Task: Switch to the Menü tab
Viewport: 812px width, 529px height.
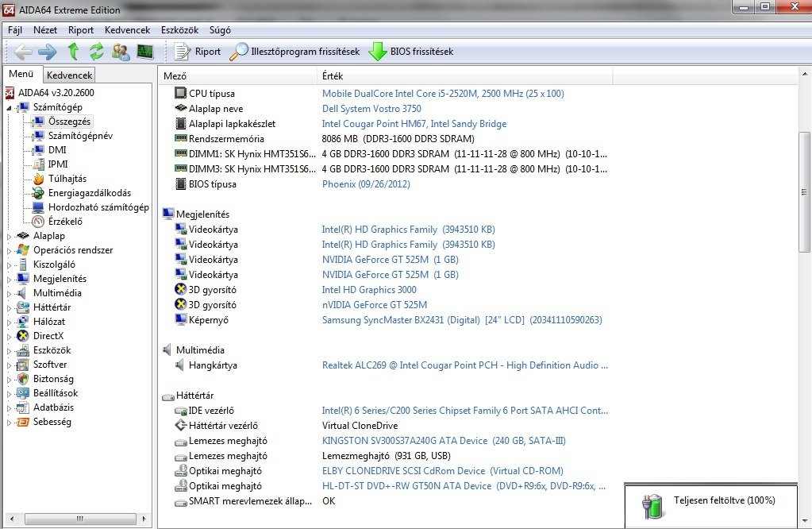Action: point(21,74)
